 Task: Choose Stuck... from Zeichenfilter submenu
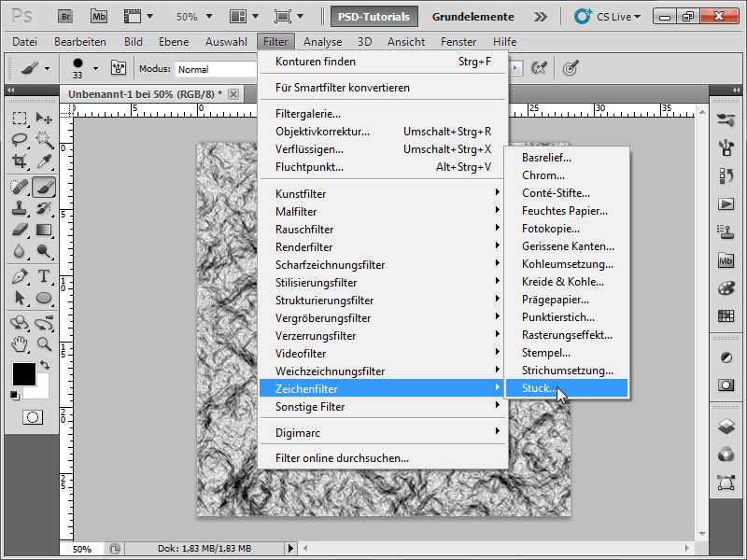(x=567, y=388)
